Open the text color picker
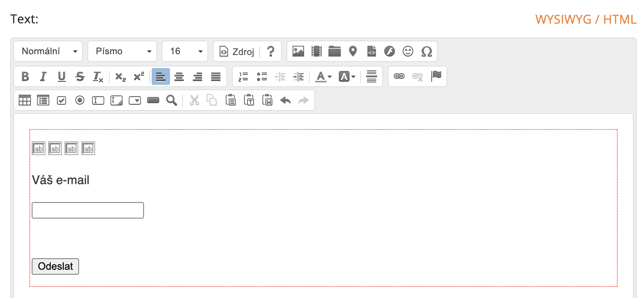Image resolution: width=644 pixels, height=298 pixels. coord(323,76)
